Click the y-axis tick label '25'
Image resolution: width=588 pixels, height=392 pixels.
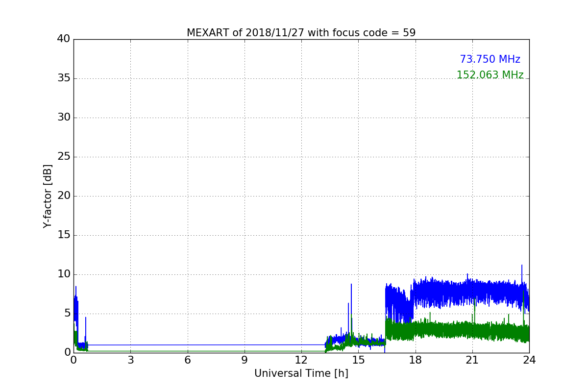pos(64,157)
